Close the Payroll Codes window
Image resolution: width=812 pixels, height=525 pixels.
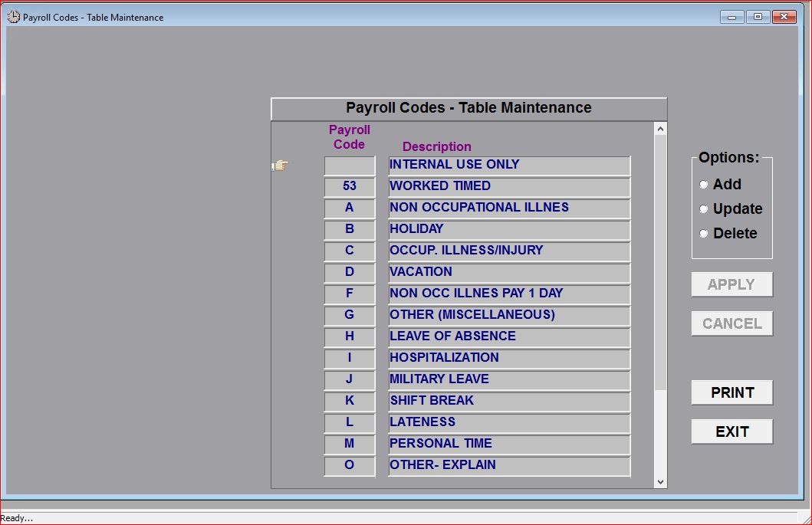coord(784,17)
